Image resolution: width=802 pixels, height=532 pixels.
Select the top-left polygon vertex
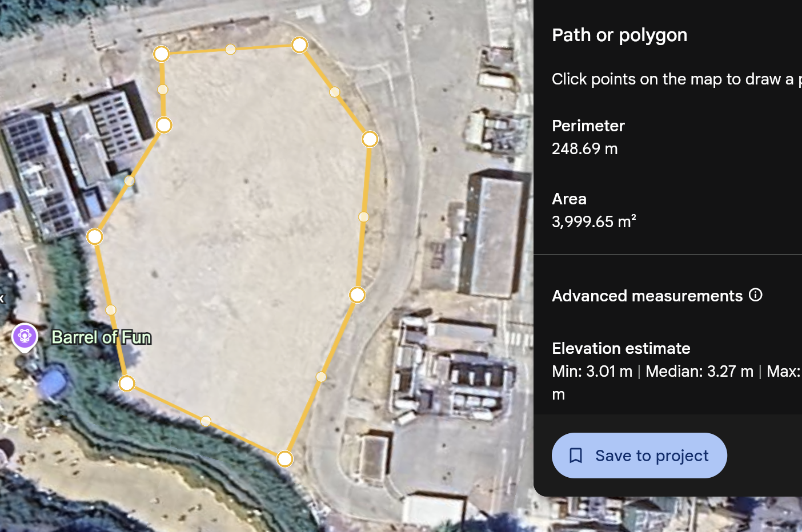click(162, 54)
